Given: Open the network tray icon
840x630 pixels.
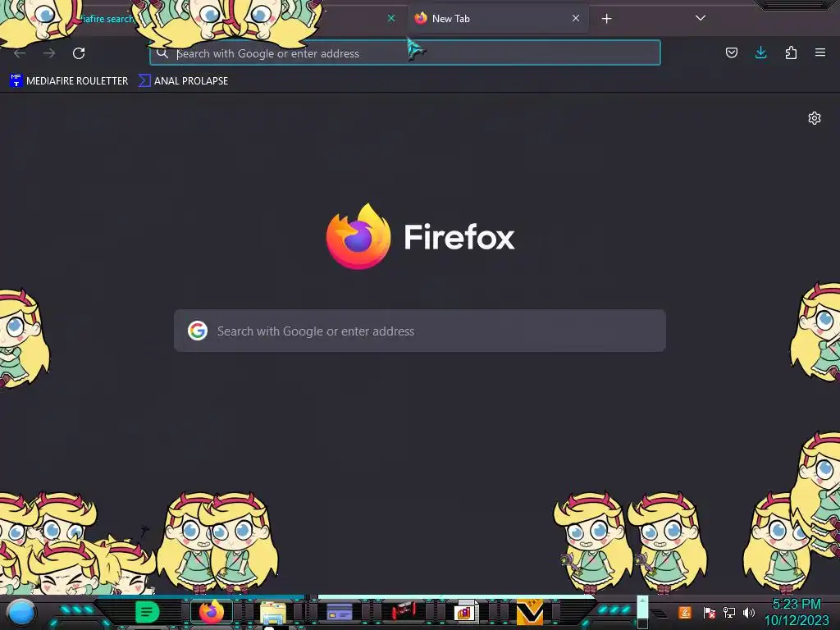Looking at the screenshot, I should pos(729,612).
